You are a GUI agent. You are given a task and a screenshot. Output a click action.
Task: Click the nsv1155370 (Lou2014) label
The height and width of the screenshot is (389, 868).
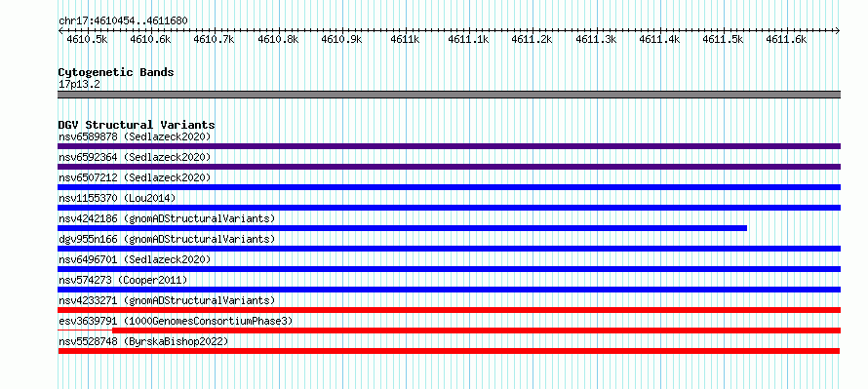[117, 198]
